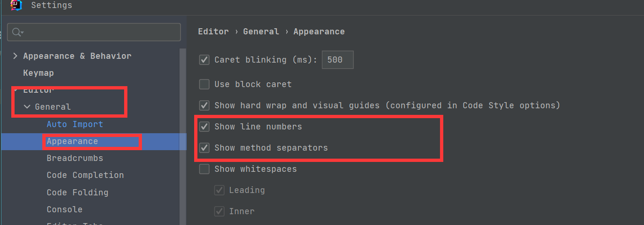The image size is (644, 225).
Task: Select Console settings item
Action: click(x=64, y=209)
